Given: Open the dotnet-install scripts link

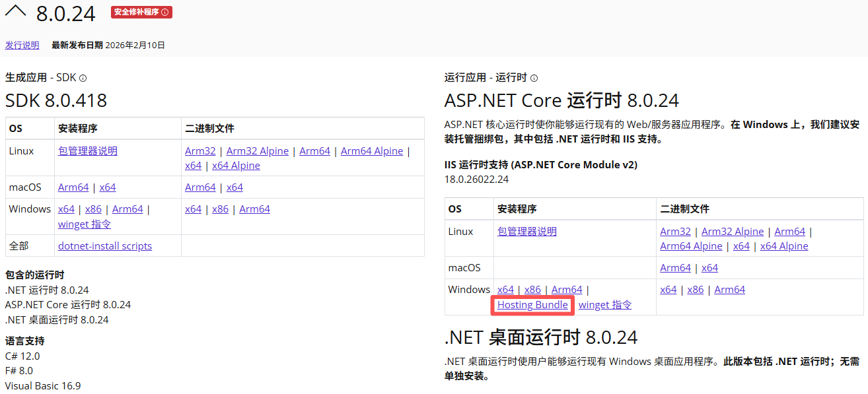Looking at the screenshot, I should (x=105, y=246).
